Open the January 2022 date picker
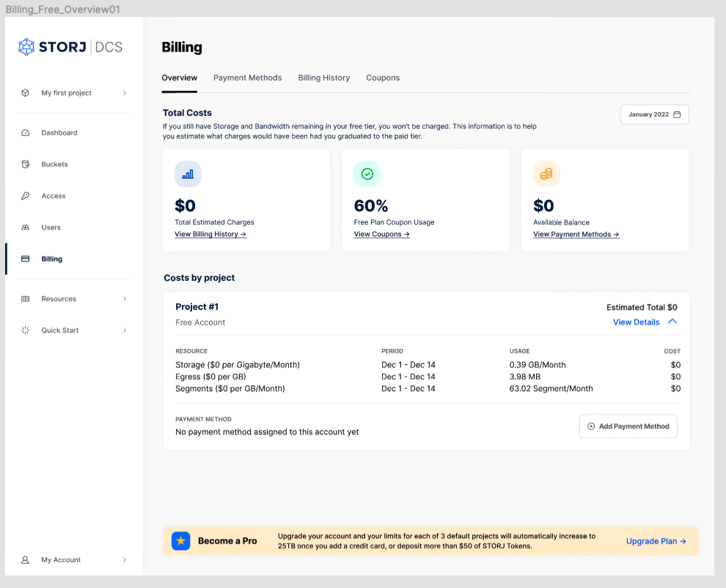Image resolution: width=726 pixels, height=588 pixels. tap(655, 114)
